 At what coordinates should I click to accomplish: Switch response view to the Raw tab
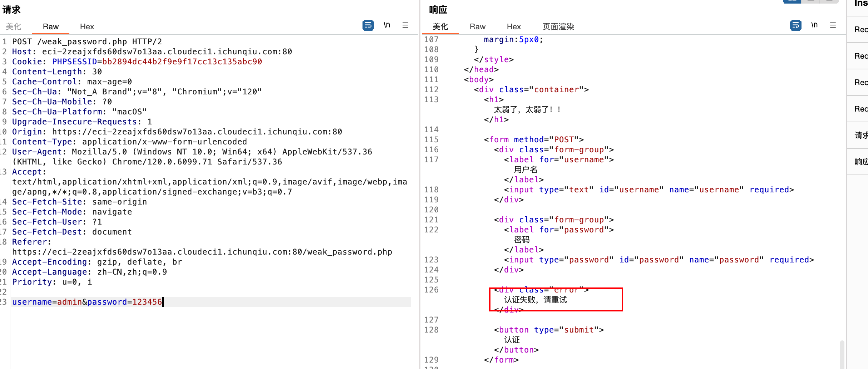tap(477, 27)
